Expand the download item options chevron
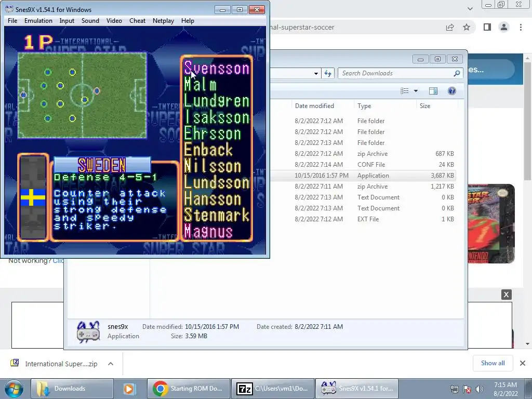The image size is (532, 399). (111, 364)
